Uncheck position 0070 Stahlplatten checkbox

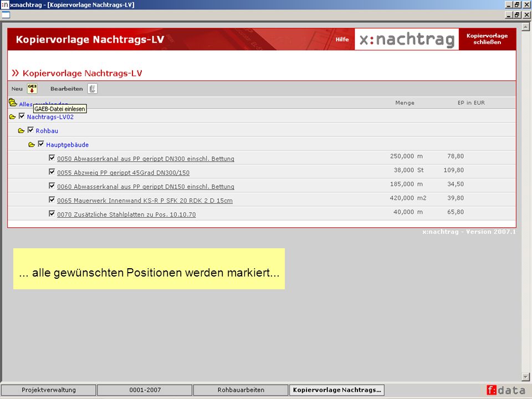pos(52,213)
